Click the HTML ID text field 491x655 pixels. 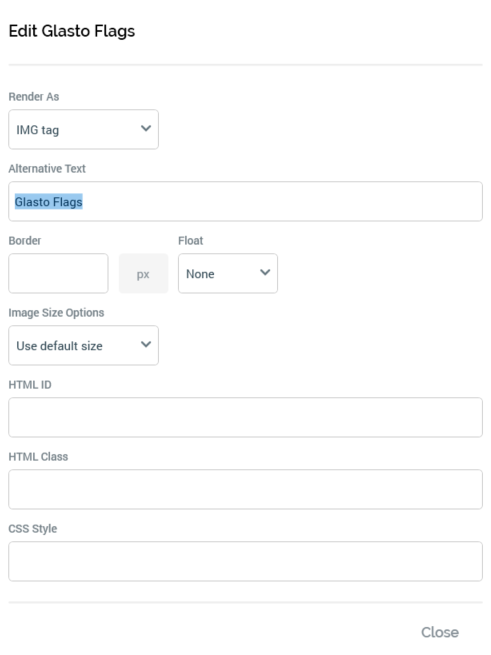coord(245,417)
